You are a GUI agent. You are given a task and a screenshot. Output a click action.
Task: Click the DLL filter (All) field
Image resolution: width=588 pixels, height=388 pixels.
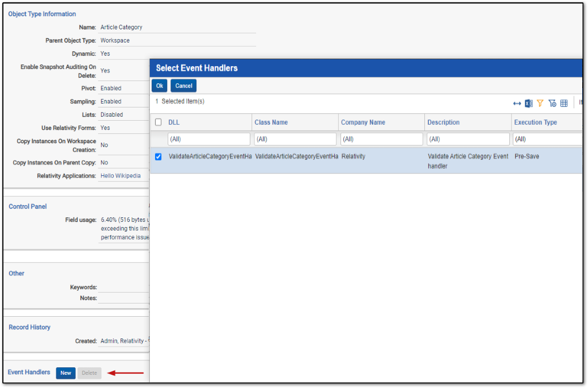[209, 139]
